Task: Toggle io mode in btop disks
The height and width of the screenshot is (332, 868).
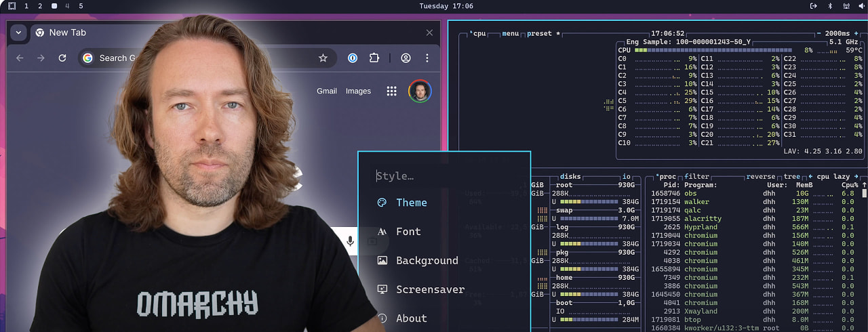Action: 627,177
